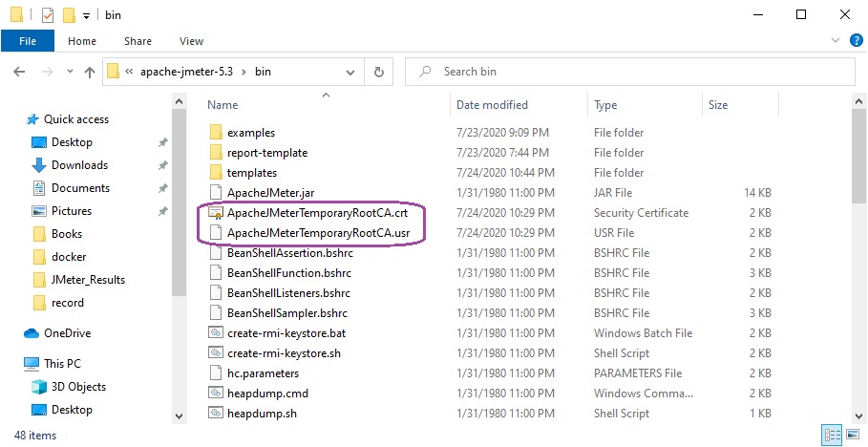868x447 pixels.
Task: Click file list scroll up arrow
Action: pyautogui.click(x=858, y=102)
